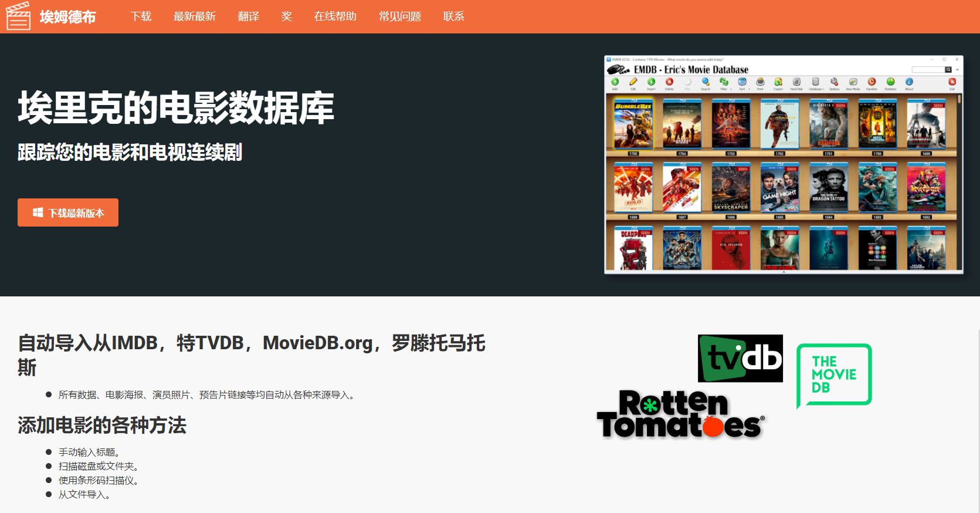The width and height of the screenshot is (980, 513).
Task: Click the Sort icon in EMDB toolbar
Action: pyautogui.click(x=742, y=82)
